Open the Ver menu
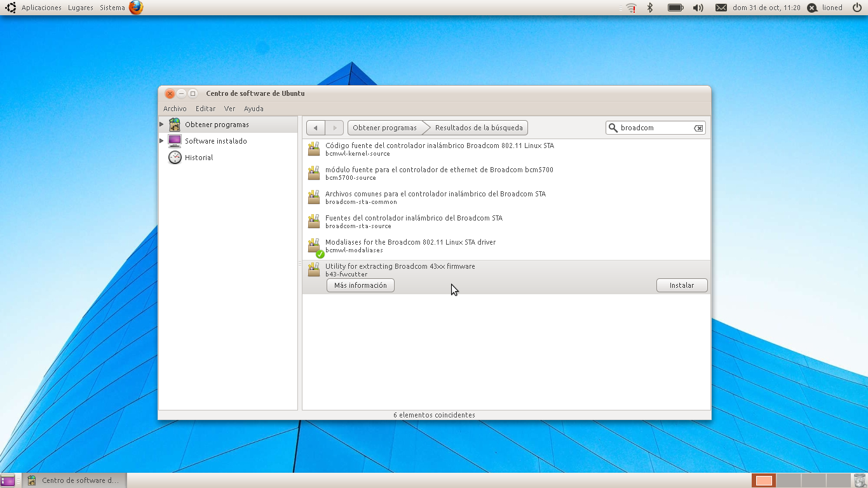 pyautogui.click(x=229, y=109)
